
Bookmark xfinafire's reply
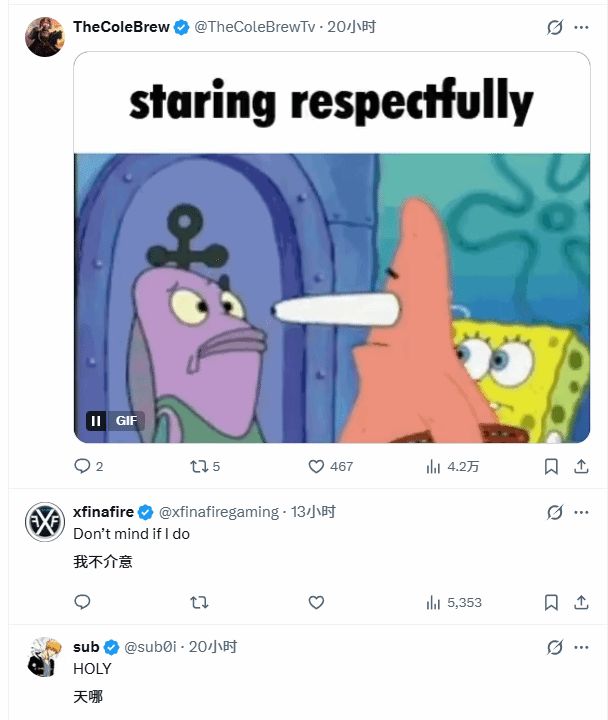point(551,602)
